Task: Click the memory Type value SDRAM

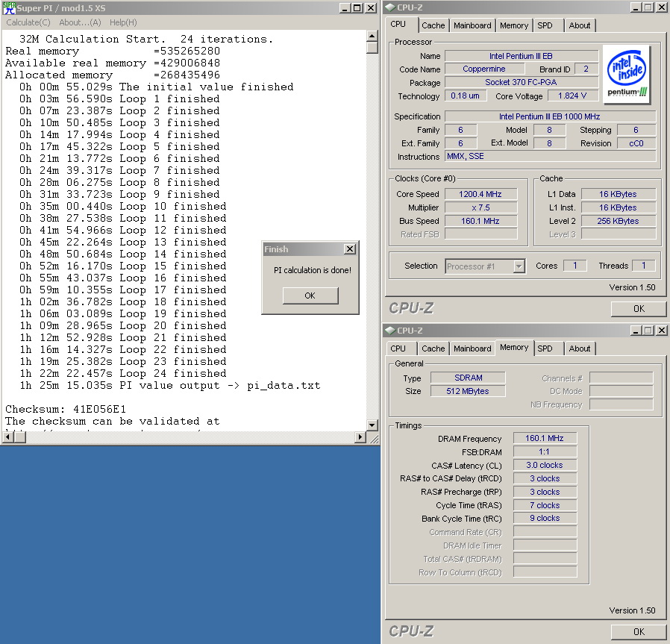Action: [x=468, y=378]
